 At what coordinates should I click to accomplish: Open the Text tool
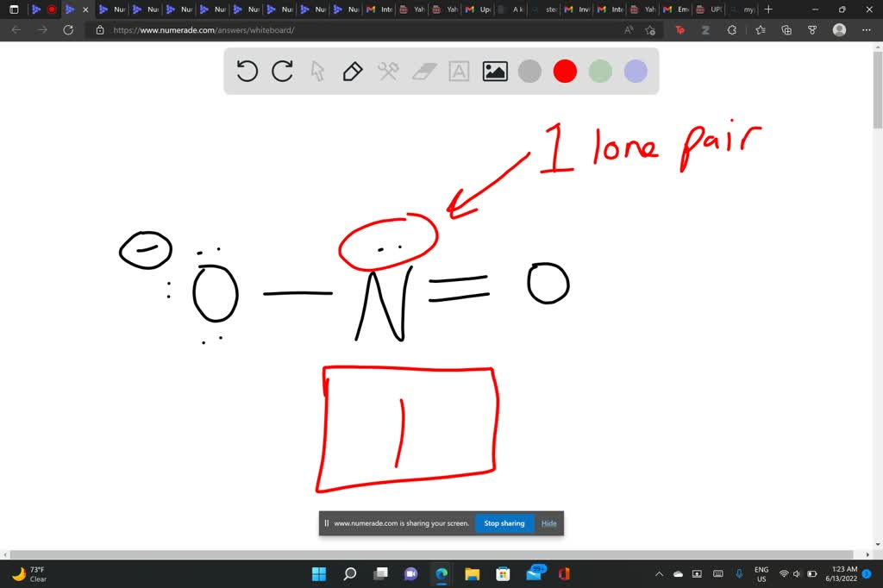coord(459,72)
